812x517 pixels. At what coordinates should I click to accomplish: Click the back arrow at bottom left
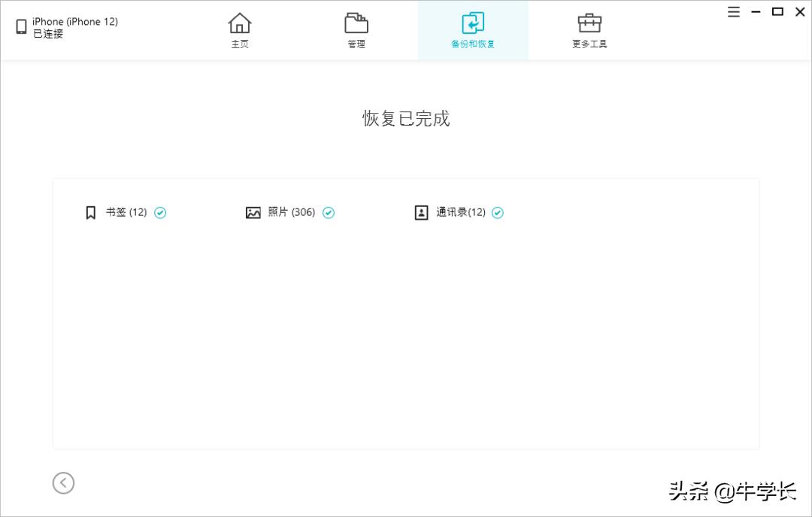click(63, 483)
